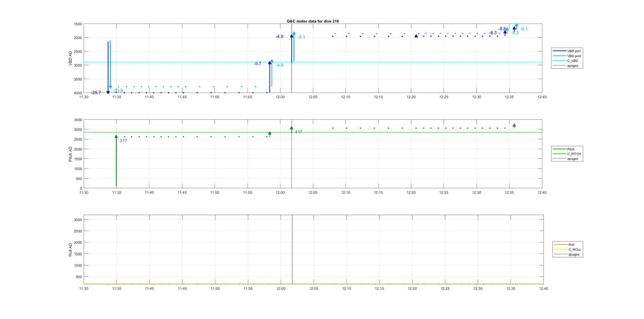Click the dashed apogee line in Roll plot

click(292, 250)
